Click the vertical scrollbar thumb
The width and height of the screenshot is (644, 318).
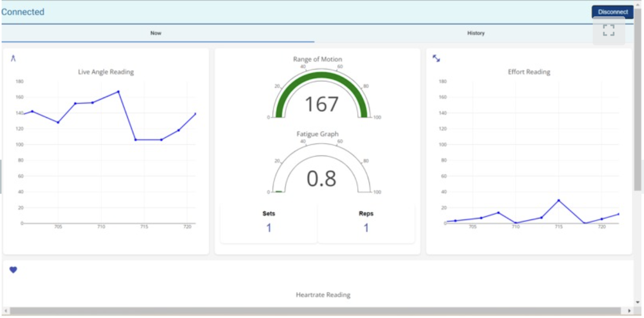pos(638,99)
